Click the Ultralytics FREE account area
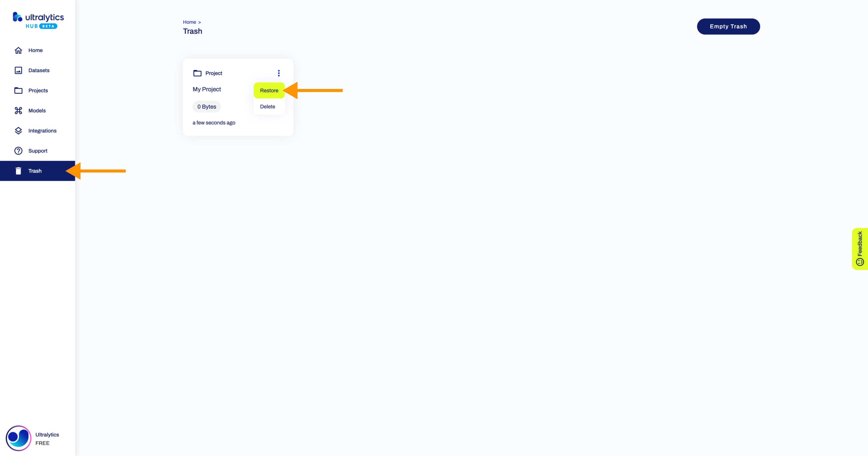868x456 pixels. [37, 438]
